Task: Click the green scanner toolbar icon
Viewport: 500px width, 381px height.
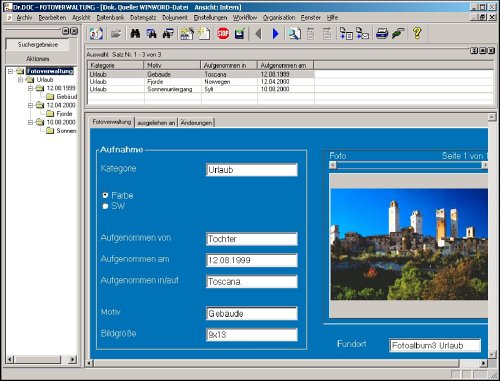Action: pos(398,34)
